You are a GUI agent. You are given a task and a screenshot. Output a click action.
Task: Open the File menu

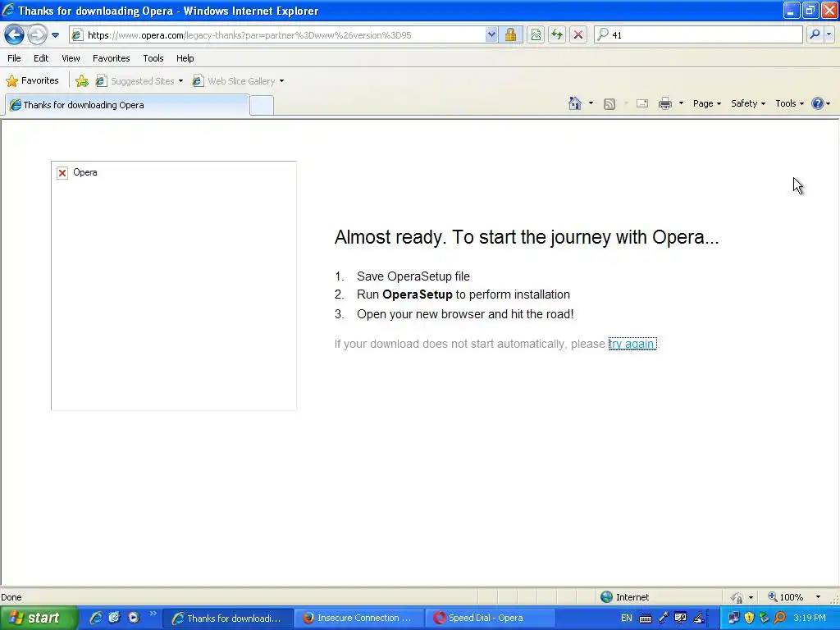pyautogui.click(x=14, y=58)
